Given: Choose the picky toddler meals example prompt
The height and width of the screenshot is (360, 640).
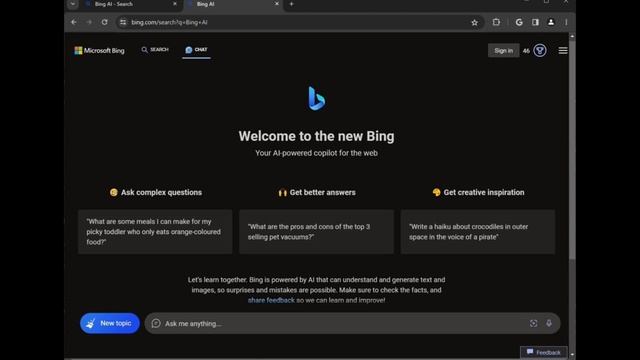Looking at the screenshot, I should pos(155,231).
